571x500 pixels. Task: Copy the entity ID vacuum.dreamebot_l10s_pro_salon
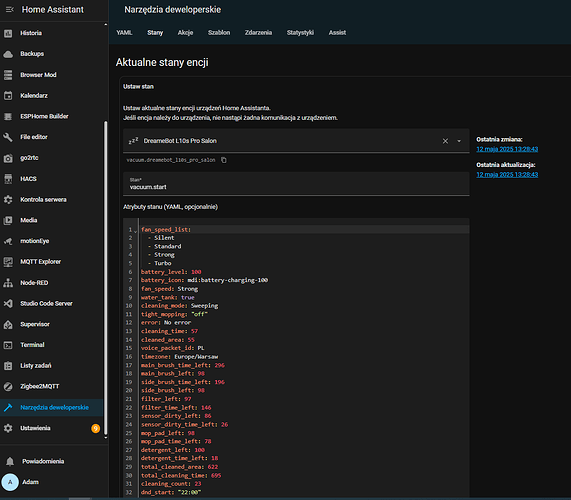click(x=224, y=160)
